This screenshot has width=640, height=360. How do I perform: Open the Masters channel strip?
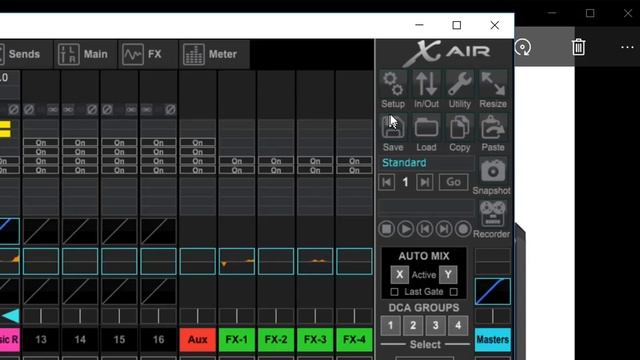point(493,340)
